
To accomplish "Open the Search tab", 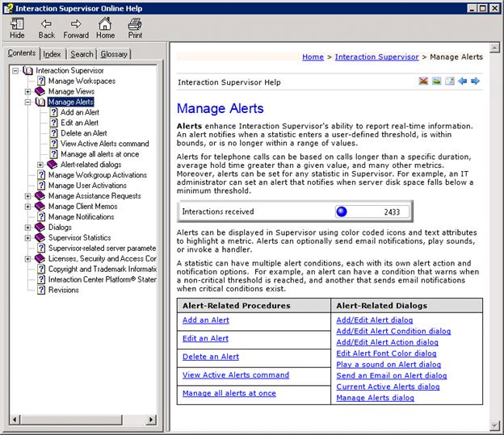I will point(81,54).
